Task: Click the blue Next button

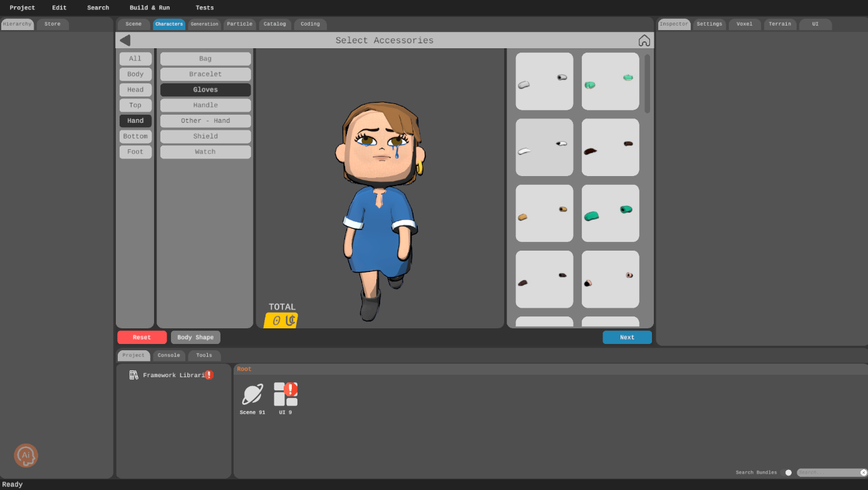Action: click(627, 337)
